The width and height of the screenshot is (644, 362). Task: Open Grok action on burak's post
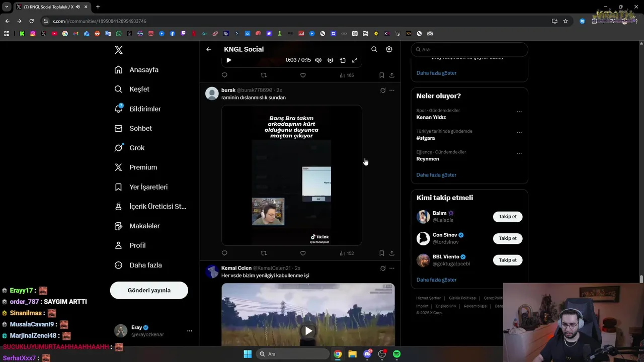click(x=383, y=90)
